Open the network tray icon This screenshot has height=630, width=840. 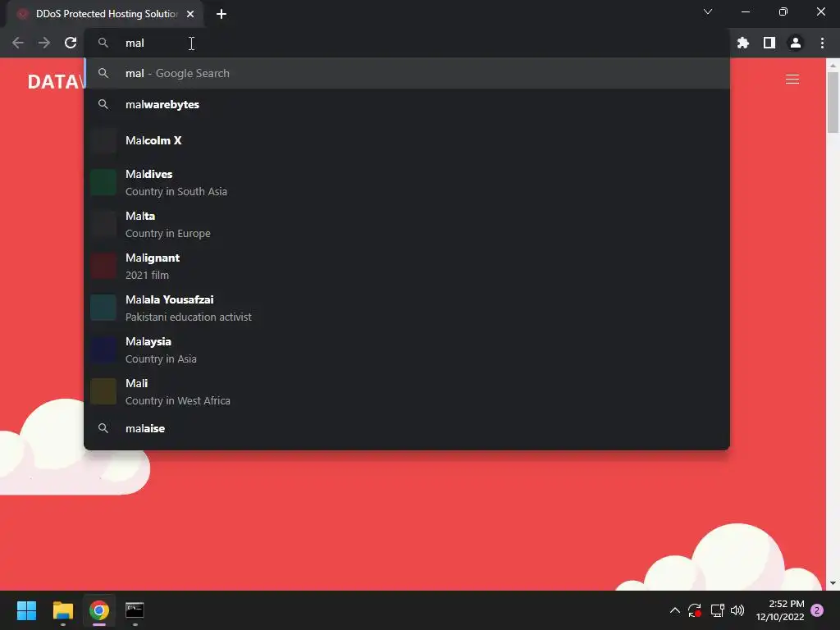[x=717, y=610]
